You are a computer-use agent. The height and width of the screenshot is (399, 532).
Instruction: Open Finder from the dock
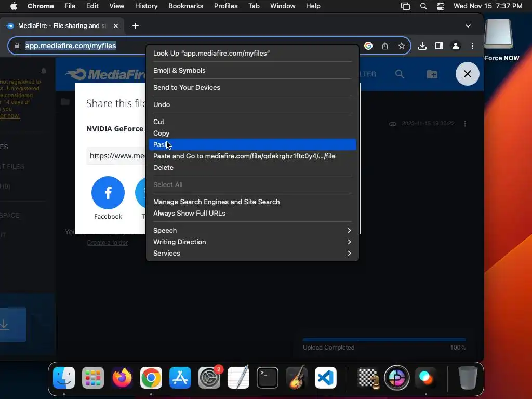[x=64, y=378]
